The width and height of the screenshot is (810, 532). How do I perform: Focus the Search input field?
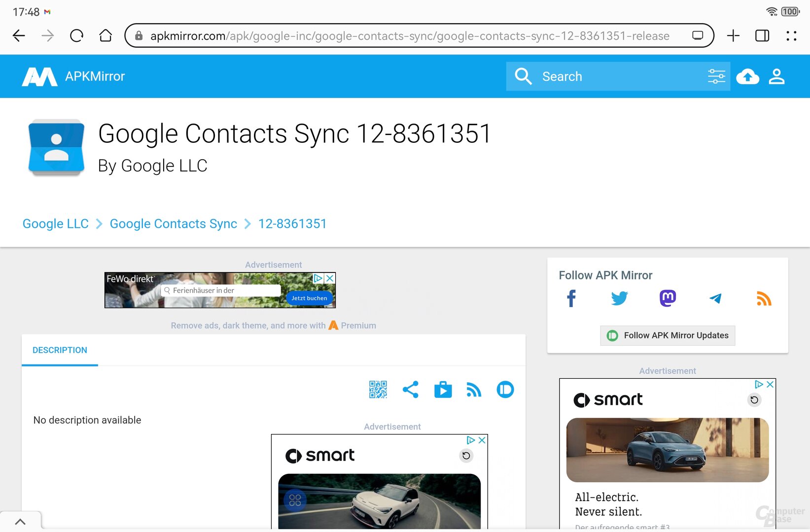tap(618, 76)
